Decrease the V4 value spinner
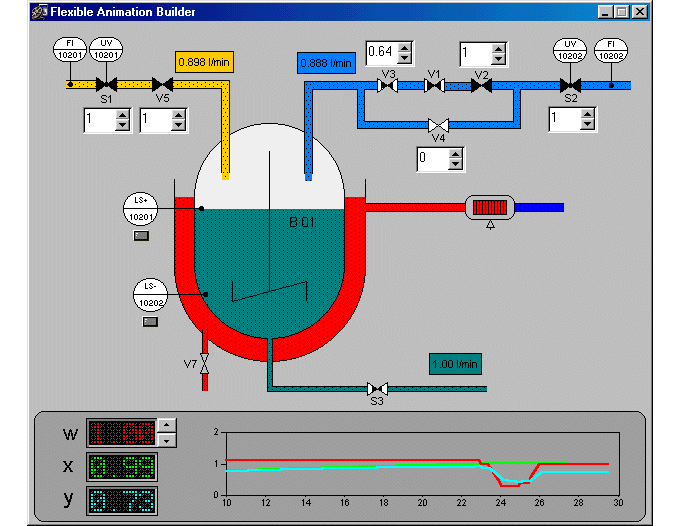Screen dimensions: 684x526 pyautogui.click(x=456, y=163)
